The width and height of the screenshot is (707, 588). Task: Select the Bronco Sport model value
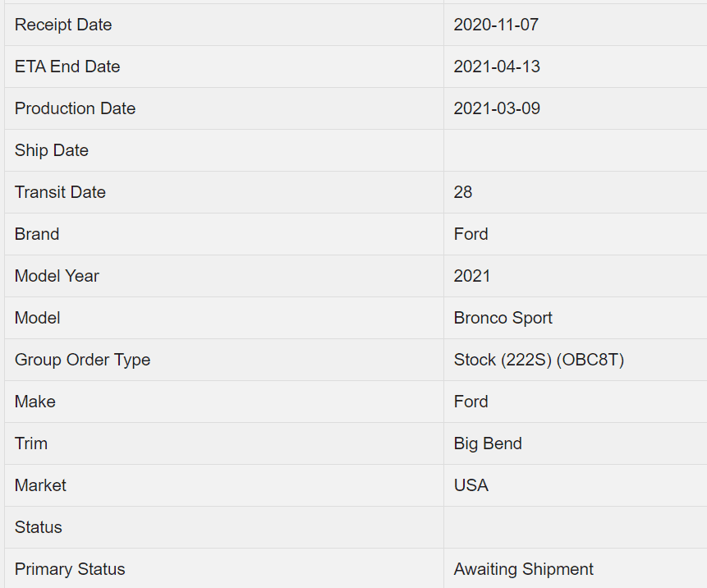point(503,318)
